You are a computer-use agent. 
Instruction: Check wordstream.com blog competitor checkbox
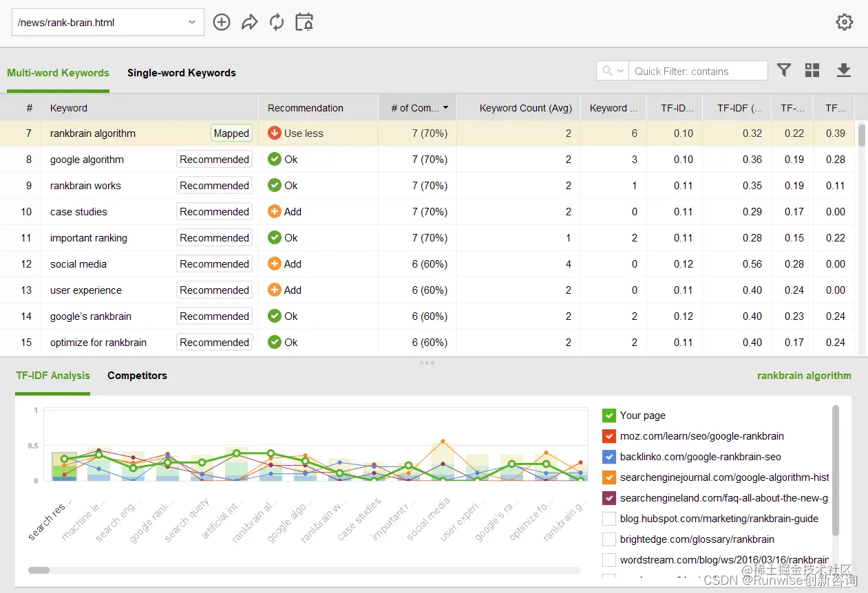608,560
